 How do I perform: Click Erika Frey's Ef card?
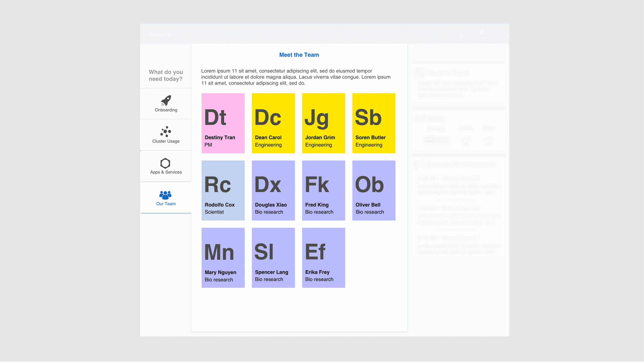tap(324, 258)
